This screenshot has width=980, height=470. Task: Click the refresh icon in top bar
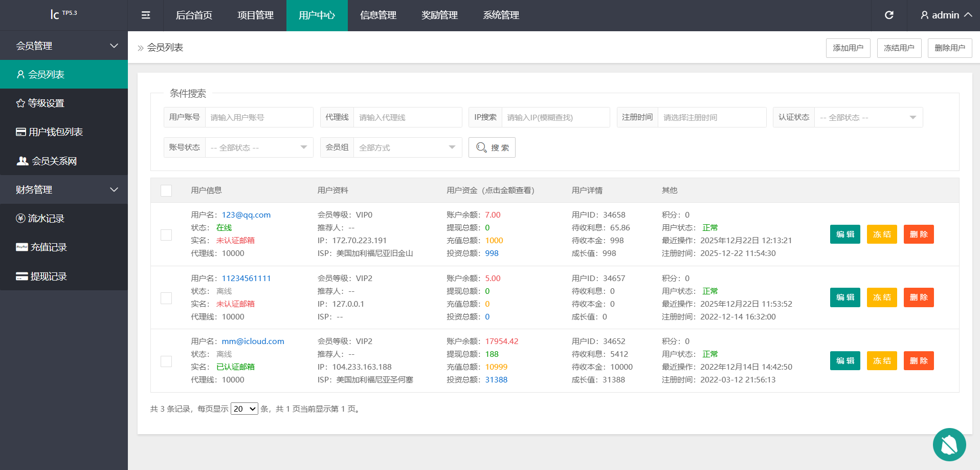[x=889, y=15]
